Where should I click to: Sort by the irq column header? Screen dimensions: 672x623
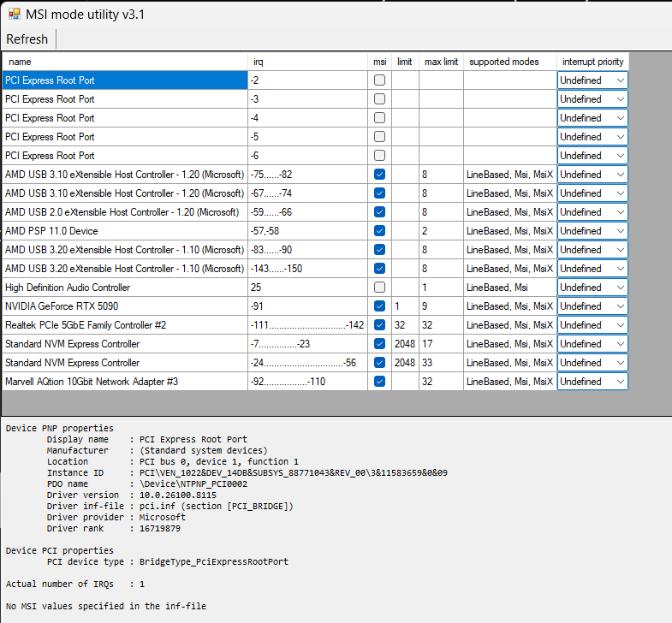pos(307,62)
